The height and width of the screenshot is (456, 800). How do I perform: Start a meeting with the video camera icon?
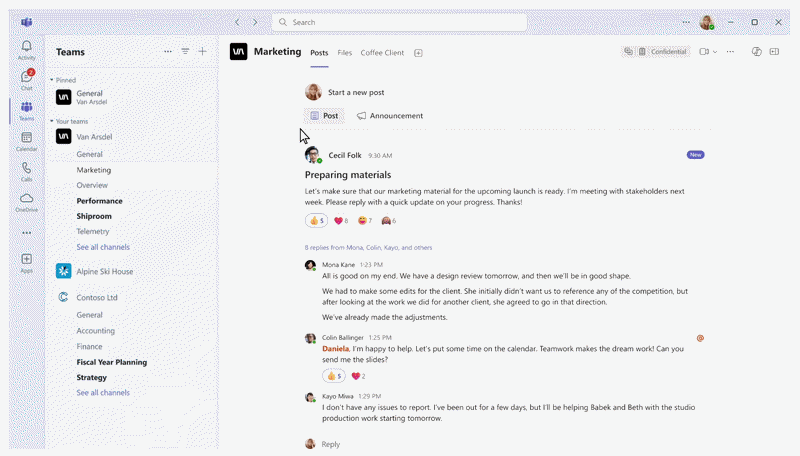[704, 52]
